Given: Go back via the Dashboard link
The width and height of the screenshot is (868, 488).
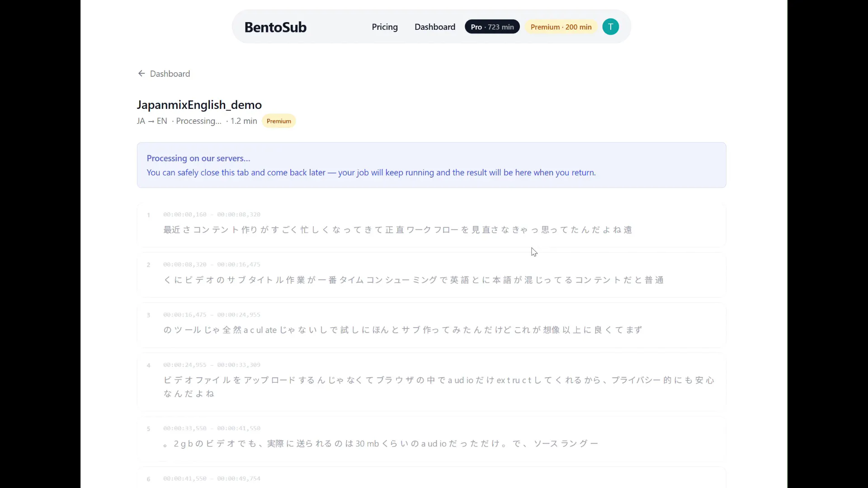Looking at the screenshot, I should click(170, 74).
